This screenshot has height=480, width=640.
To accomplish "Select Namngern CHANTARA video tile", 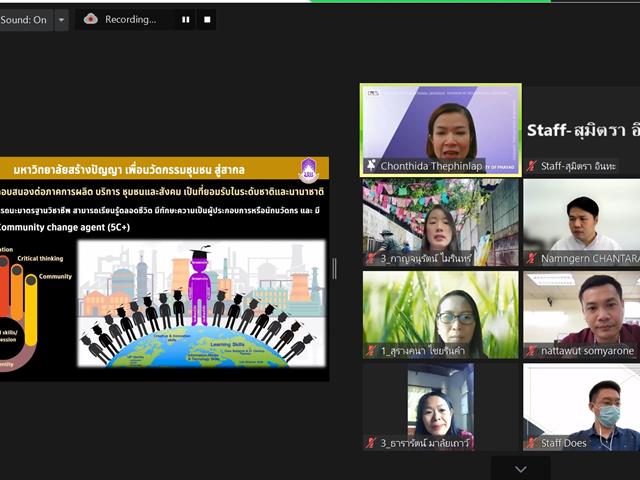I will point(582,223).
